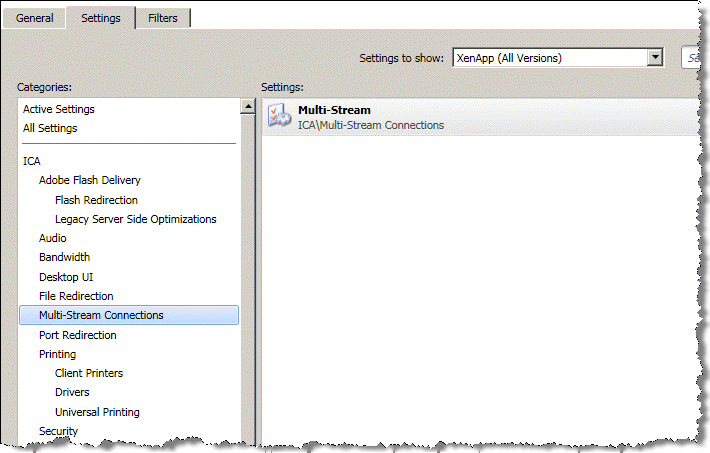
Task: Open the 'Settings to show' dropdown arrow
Action: 655,58
